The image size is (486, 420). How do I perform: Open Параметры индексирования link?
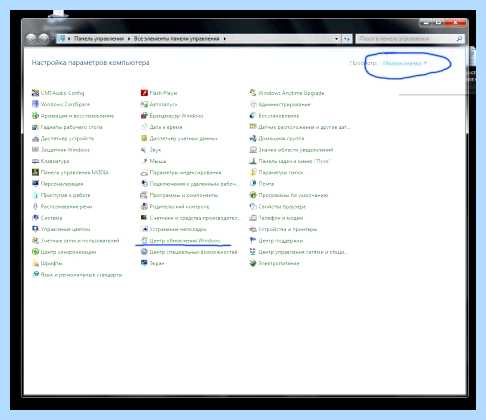(x=185, y=172)
